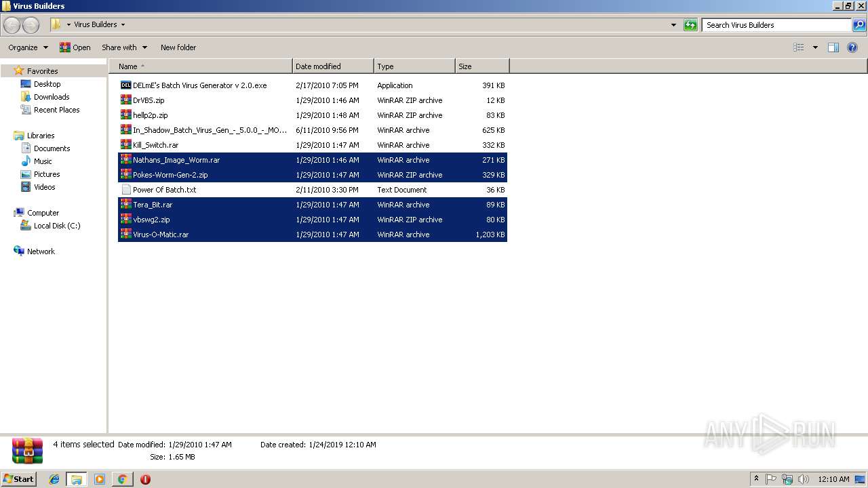
Task: Click the Virus-O-Matic.rar archive icon
Action: (x=125, y=235)
